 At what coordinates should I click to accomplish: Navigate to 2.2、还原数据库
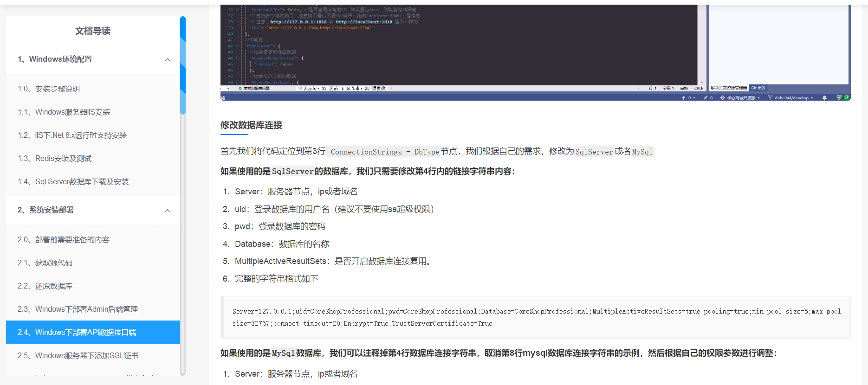45,286
